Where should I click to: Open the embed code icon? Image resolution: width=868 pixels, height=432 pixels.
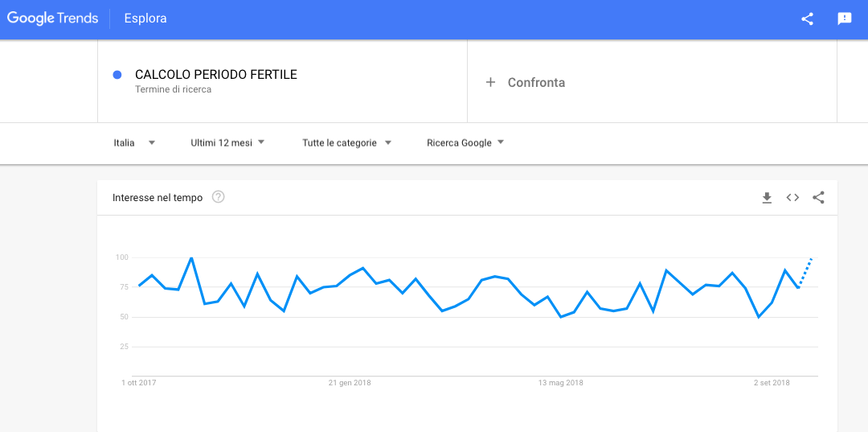coord(792,198)
